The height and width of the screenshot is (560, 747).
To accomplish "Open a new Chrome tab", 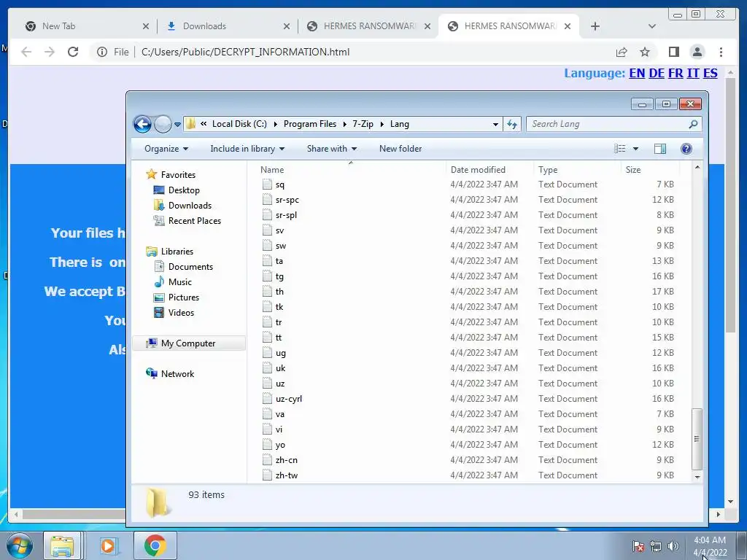I will tap(595, 27).
